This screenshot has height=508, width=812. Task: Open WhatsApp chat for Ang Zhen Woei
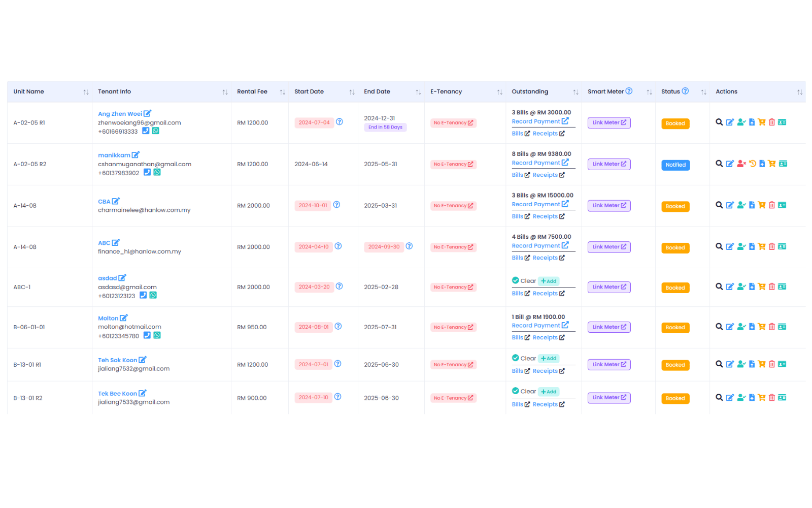coord(156,131)
